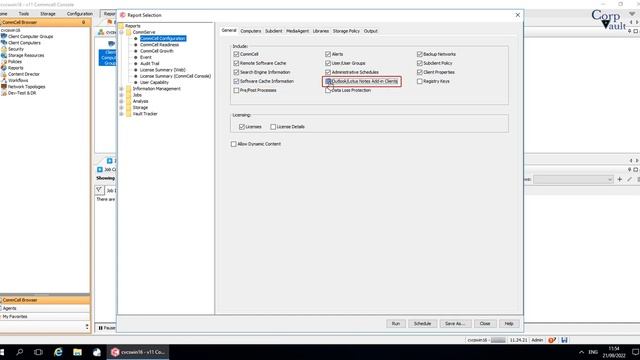Enable Allow Dynamic Content checkbox
Viewport: 640px width, 360px height.
(233, 144)
